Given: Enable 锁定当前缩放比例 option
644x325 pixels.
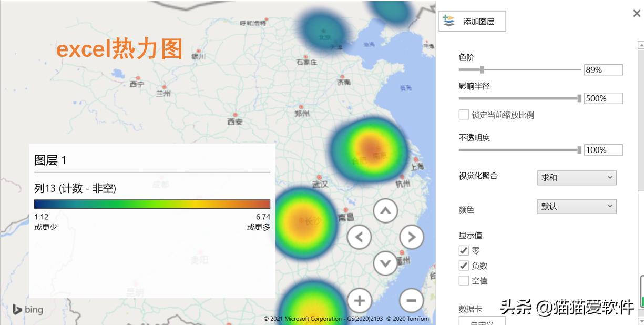Looking at the screenshot, I should pyautogui.click(x=463, y=115).
